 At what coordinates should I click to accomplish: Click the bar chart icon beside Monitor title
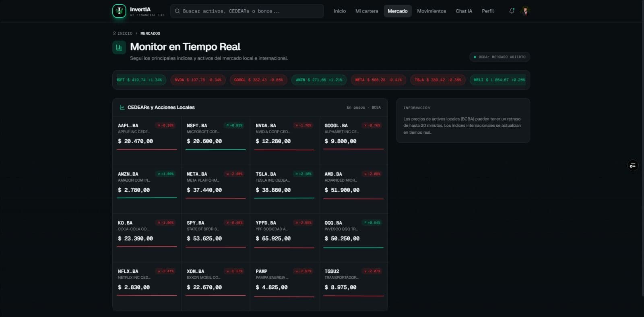119,47
